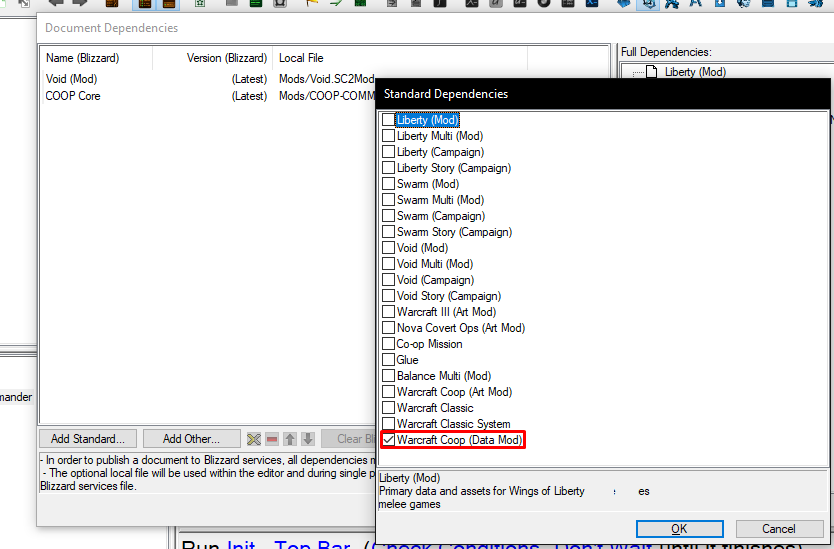Check the Swarm Story (Campaign) checkbox
Viewport: 834px width, 549px height.
388,232
